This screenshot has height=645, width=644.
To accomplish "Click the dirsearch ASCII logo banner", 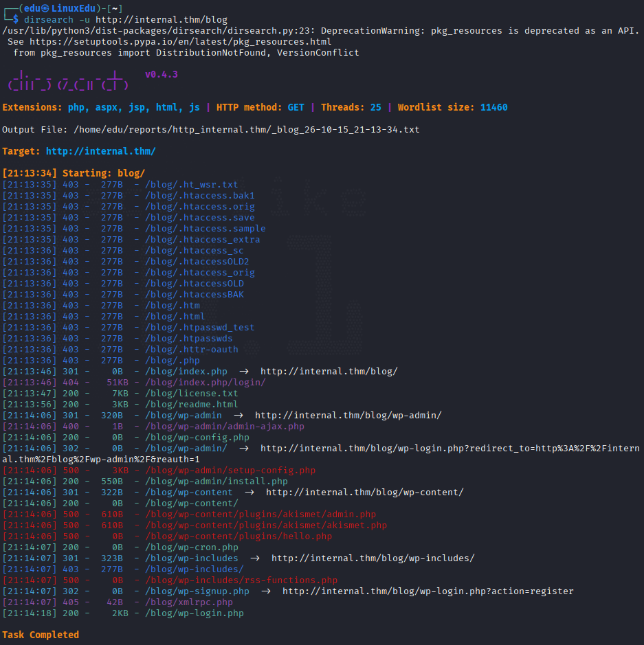I will click(x=68, y=80).
